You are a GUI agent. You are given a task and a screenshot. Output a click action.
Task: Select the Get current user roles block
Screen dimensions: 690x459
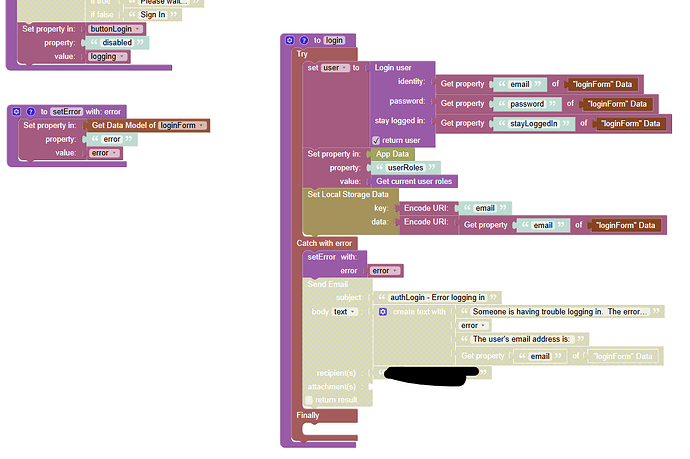pos(414,181)
